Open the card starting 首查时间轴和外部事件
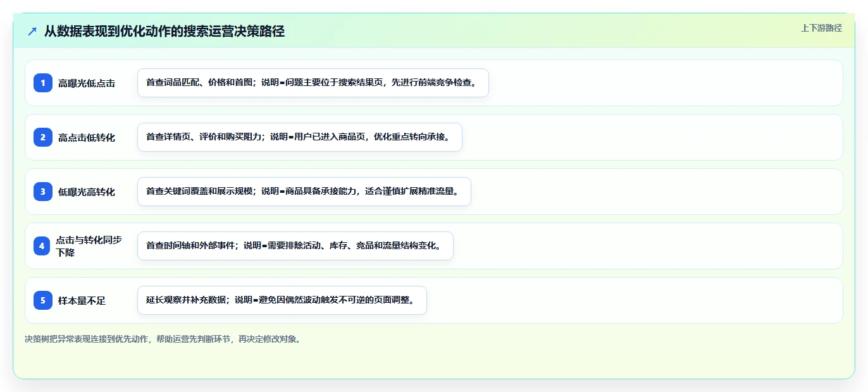 (x=295, y=246)
